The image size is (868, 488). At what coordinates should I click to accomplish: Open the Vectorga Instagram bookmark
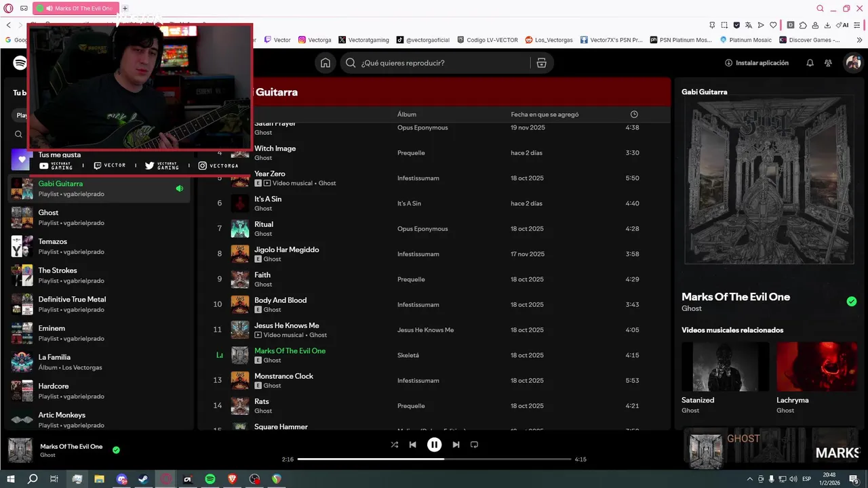(x=315, y=40)
